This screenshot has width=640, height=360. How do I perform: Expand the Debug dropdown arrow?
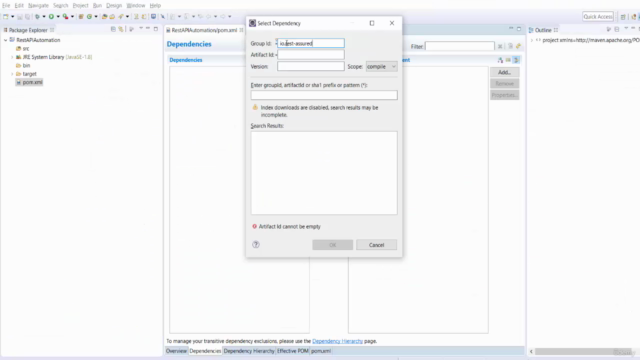click(x=44, y=17)
